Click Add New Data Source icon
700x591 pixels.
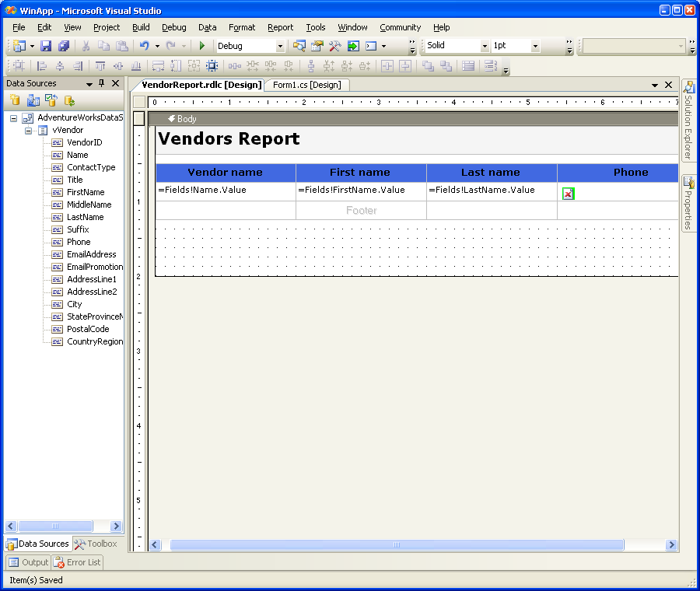click(15, 100)
